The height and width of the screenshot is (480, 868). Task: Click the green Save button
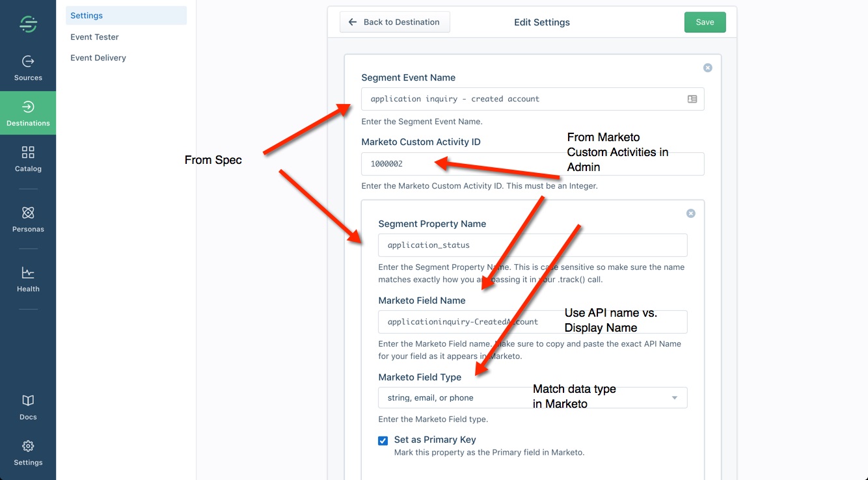[705, 22]
